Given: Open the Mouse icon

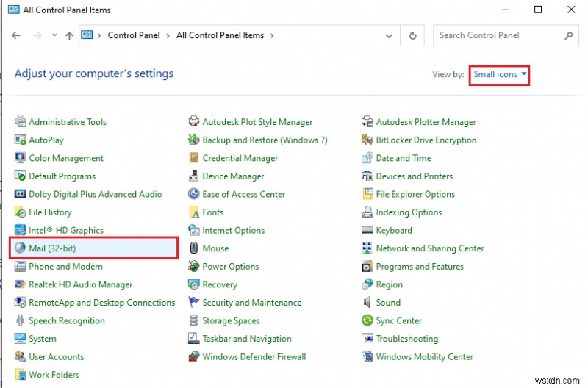Looking at the screenshot, I should click(193, 248).
